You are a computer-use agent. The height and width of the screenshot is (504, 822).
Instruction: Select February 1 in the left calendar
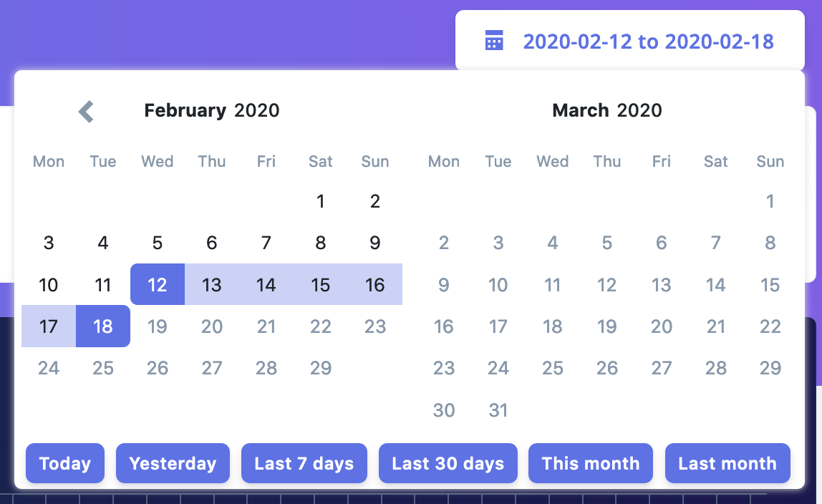tap(320, 201)
